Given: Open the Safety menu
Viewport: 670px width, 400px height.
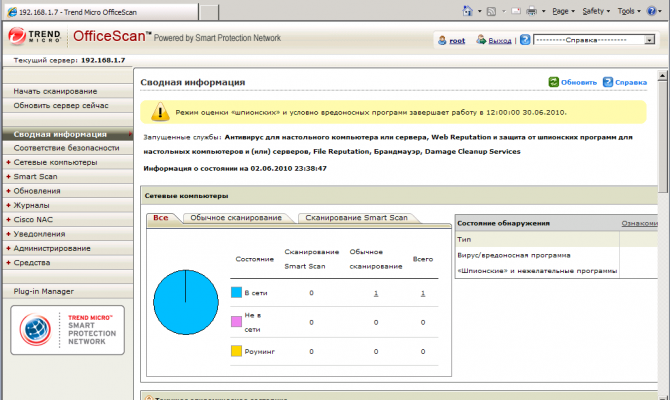Looking at the screenshot, I should [596, 12].
